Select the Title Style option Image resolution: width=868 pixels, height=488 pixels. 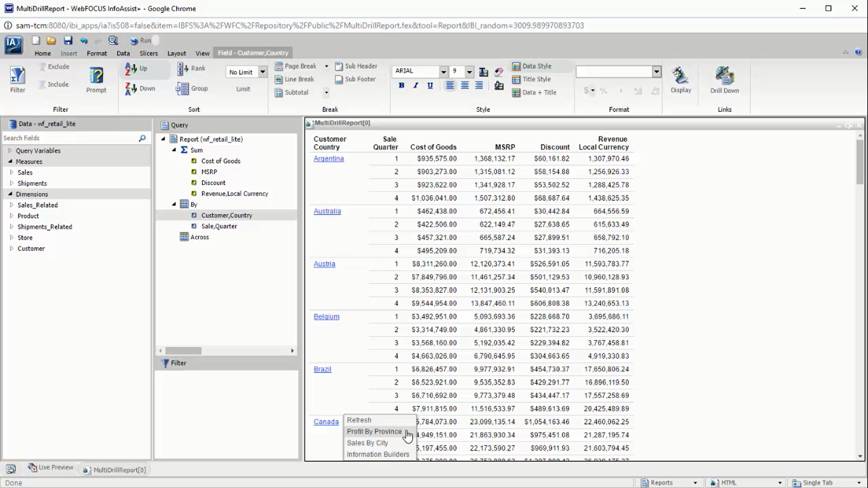[532, 79]
